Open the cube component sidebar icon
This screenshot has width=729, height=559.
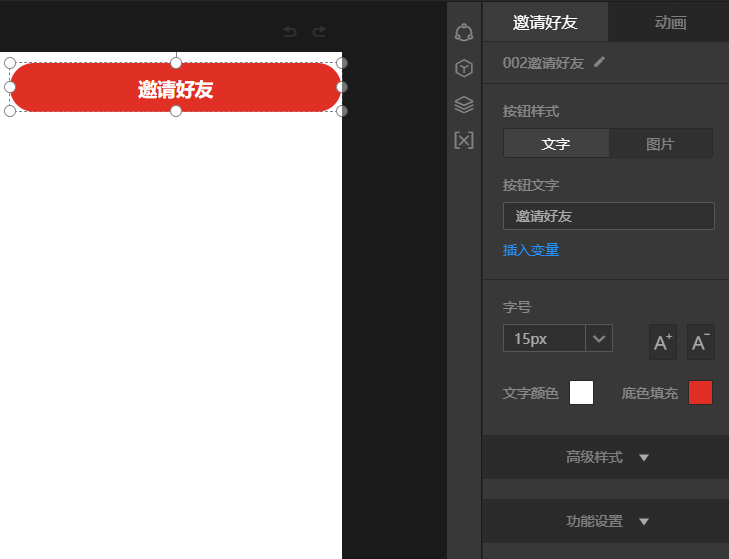(464, 68)
